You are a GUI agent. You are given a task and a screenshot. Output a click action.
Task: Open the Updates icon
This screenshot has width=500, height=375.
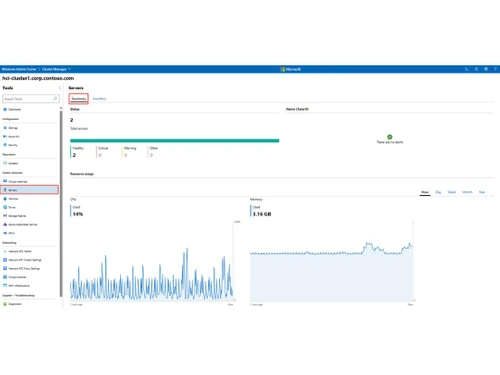click(x=5, y=163)
